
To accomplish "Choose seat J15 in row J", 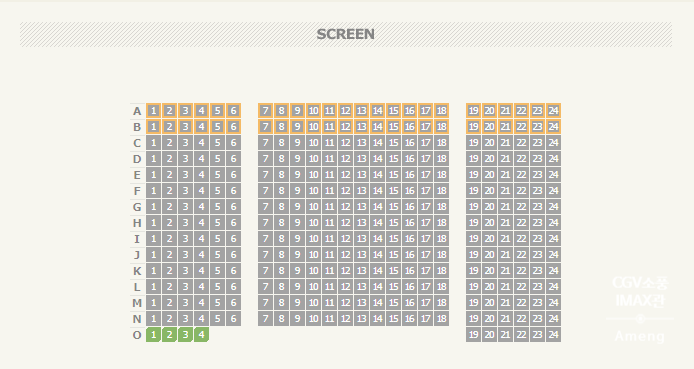I will (x=393, y=254).
